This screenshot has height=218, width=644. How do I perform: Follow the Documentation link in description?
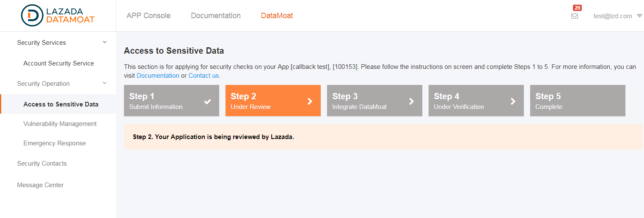click(158, 76)
